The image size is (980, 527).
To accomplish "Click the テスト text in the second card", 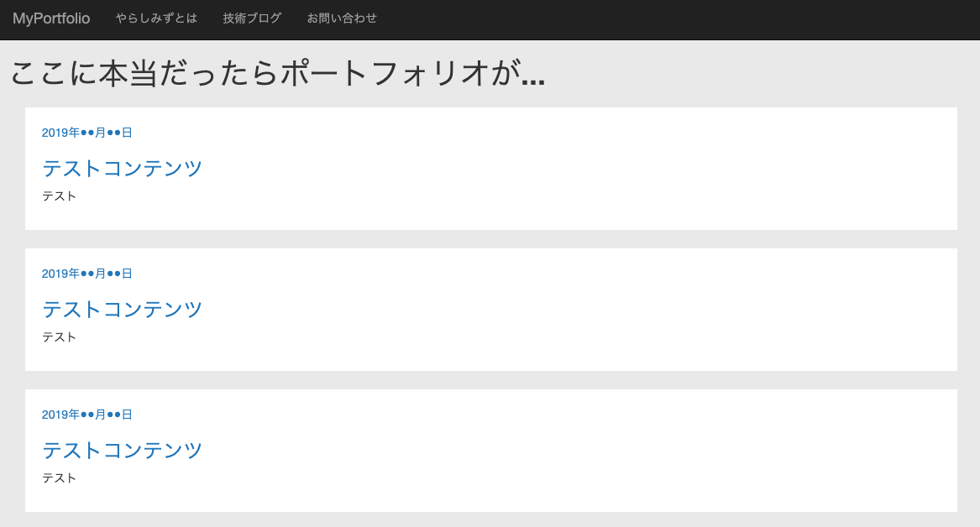I will pyautogui.click(x=60, y=337).
